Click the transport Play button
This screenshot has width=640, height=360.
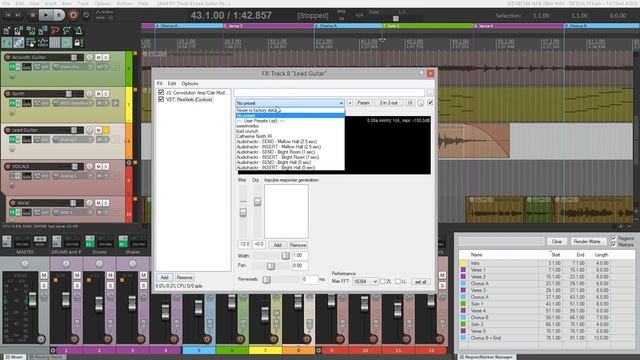46,16
